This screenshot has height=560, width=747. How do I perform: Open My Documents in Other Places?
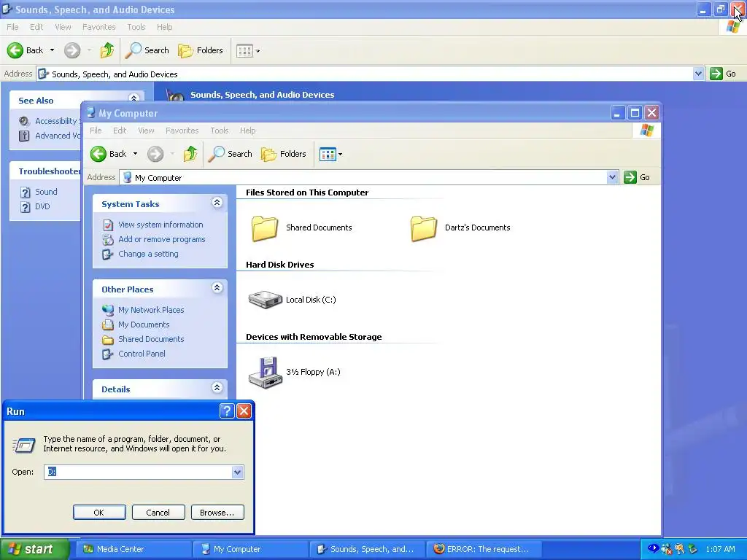[144, 324]
